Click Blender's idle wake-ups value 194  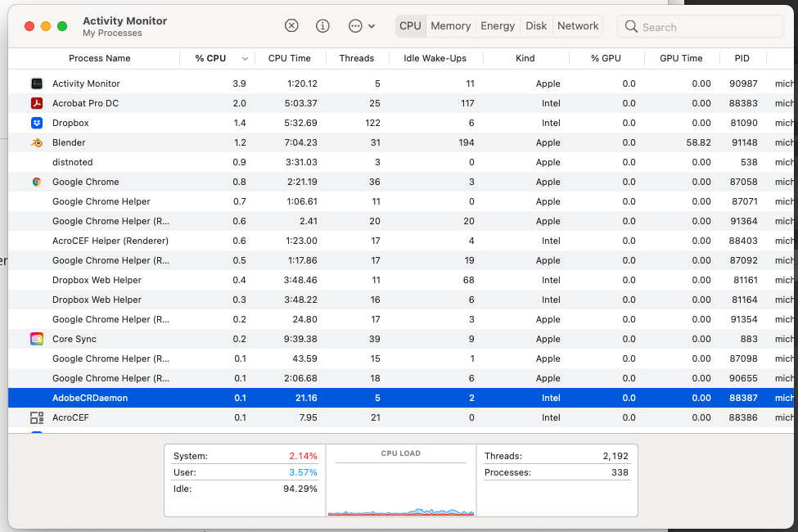[467, 142]
